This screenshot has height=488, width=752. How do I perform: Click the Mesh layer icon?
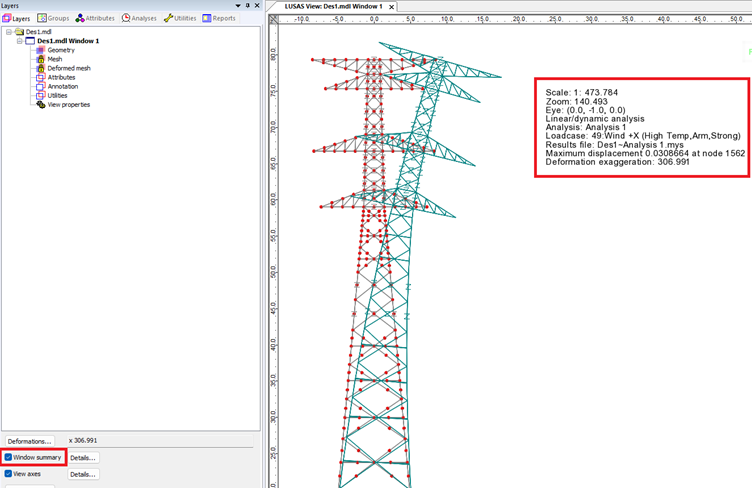point(40,59)
